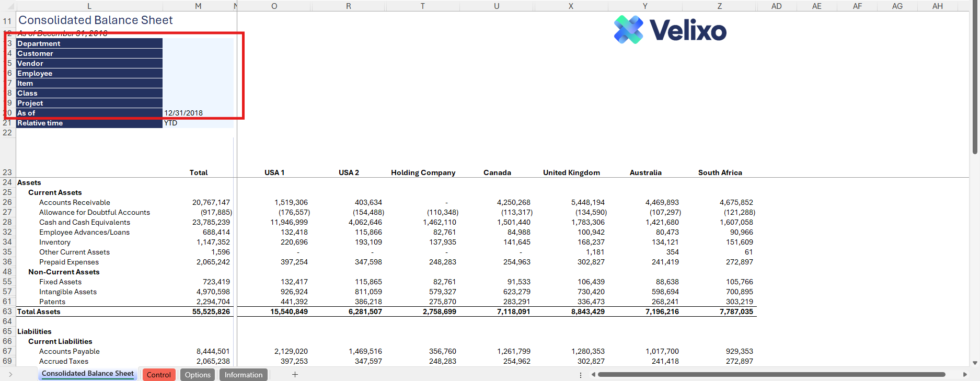
Task: Click the Total Assets total value 55,525,826
Action: 211,311
